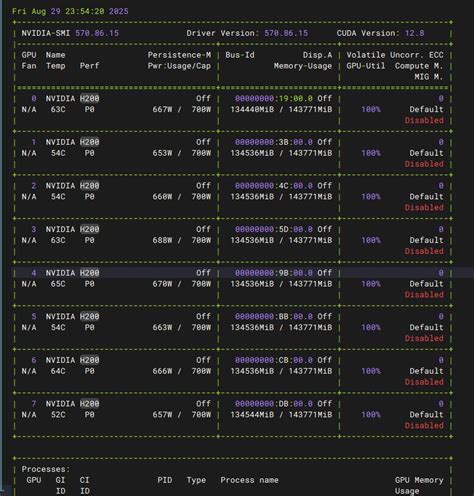Click the 660W power usage value
The image size is (474, 496).
click(162, 197)
